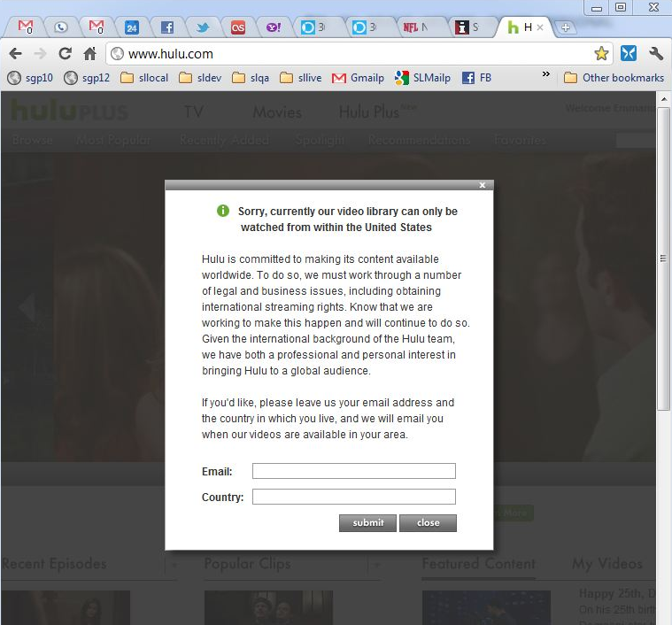This screenshot has height=625, width=672.
Task: Open the FB bookmark
Action: tap(476, 78)
